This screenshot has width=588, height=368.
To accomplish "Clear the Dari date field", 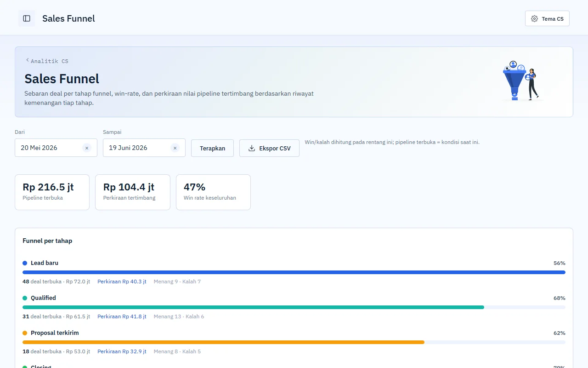I will (x=87, y=148).
